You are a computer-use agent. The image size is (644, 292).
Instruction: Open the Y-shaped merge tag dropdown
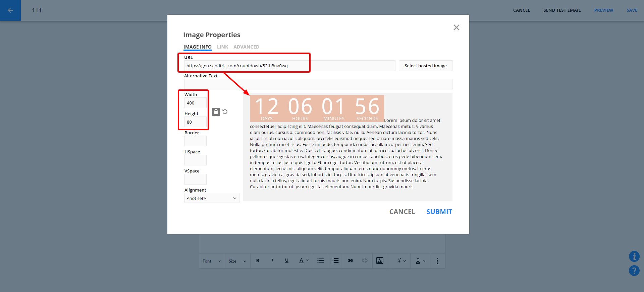(401, 261)
